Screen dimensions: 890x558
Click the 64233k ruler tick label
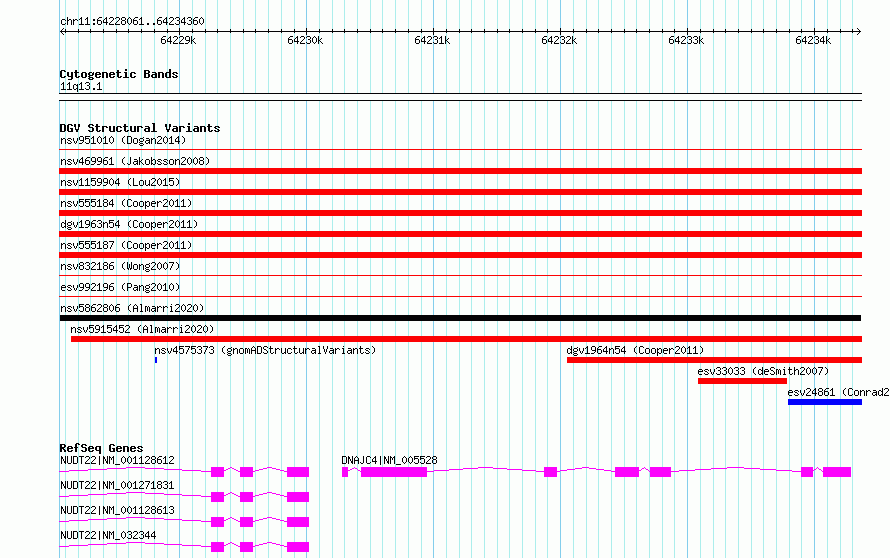click(x=686, y=40)
